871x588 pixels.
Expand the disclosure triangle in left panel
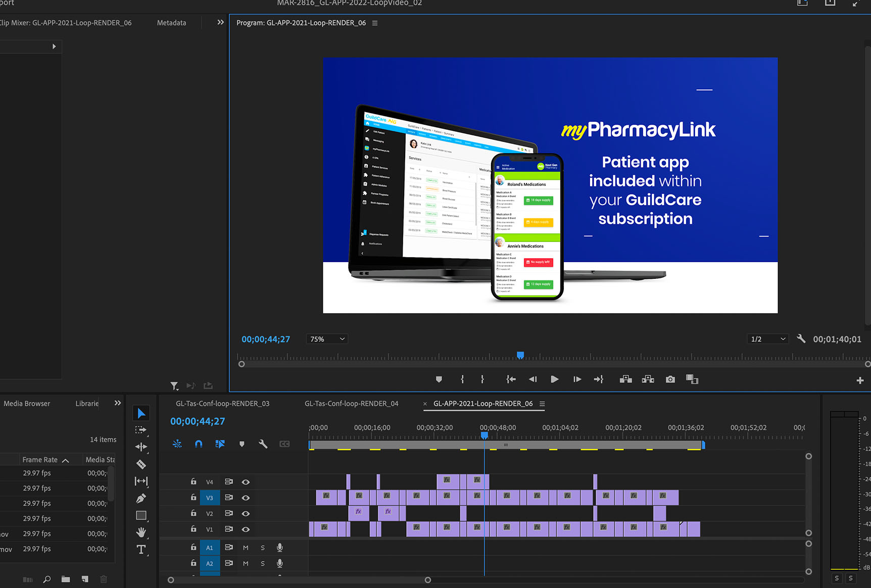click(54, 46)
